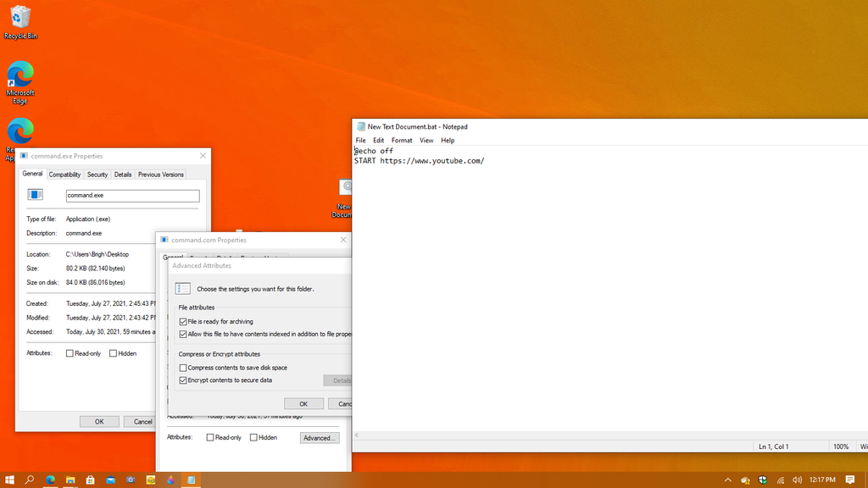This screenshot has height=488, width=868.
Task: Open the Format menu in Notepad
Action: (x=402, y=141)
